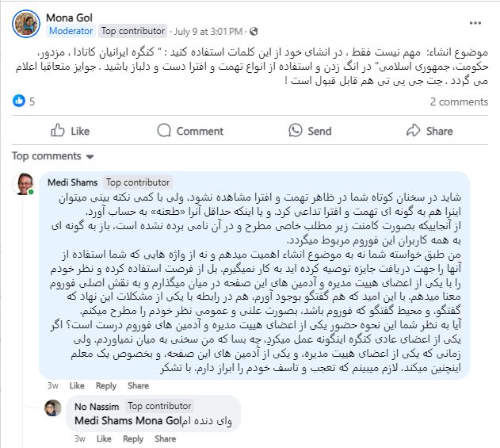
Task: Open Mona Gol's profile picture
Action: [x=26, y=24]
